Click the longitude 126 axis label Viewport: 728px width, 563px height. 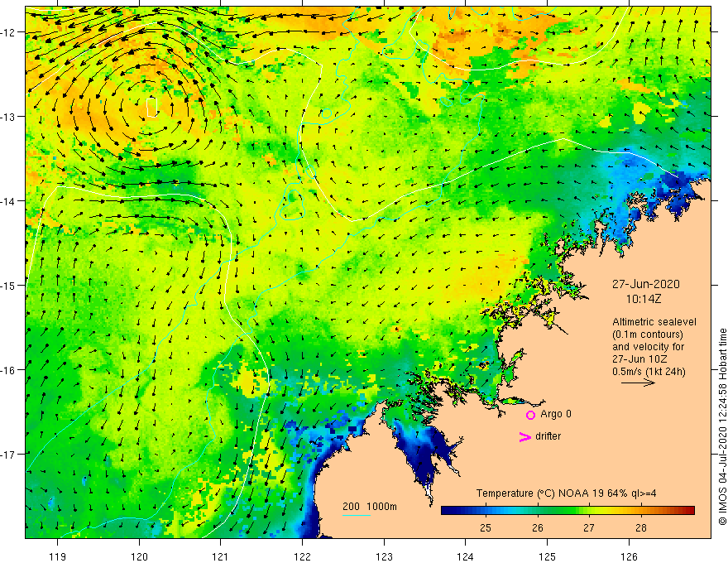[x=629, y=556]
